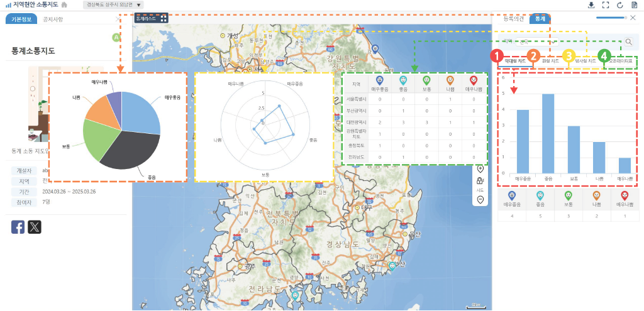This screenshot has height=311, width=644.
Task: Click the blue marker near 강원특별자치도 coast
Action: coord(375,49)
